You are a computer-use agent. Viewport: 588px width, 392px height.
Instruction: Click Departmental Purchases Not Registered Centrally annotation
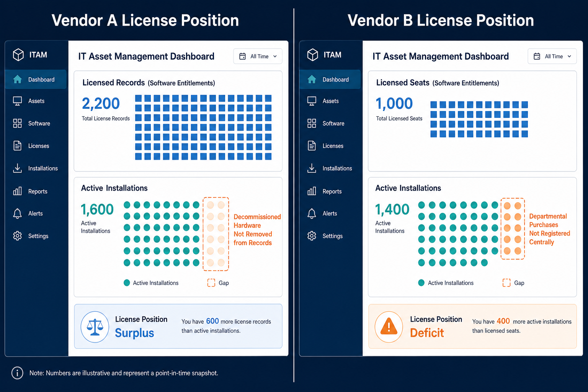550,229
